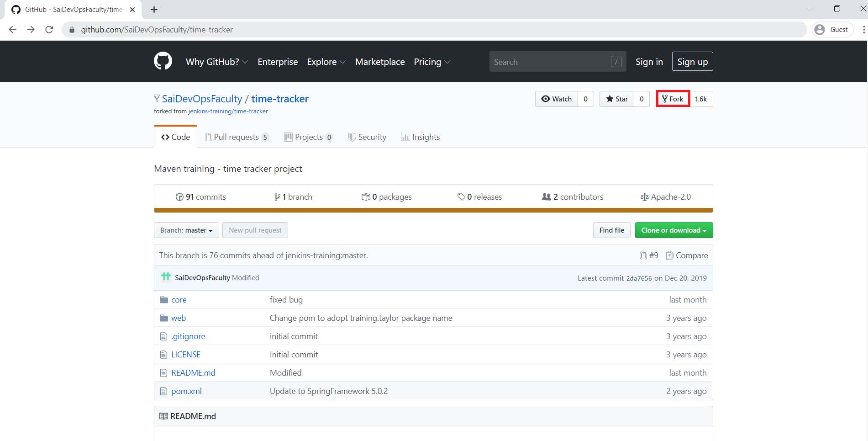Viewport: 868px width, 441px height.
Task: Open the SaiDevOpsFaculty owner link
Action: (202, 99)
